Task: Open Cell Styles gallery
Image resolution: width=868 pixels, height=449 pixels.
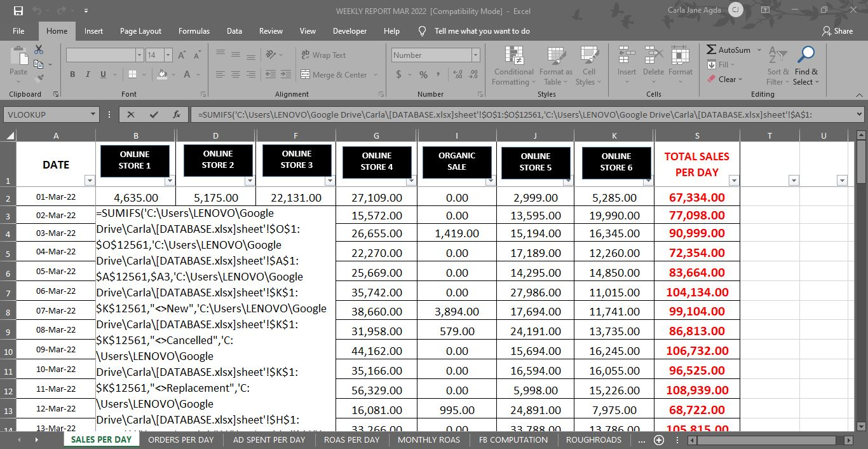Action: [589, 66]
